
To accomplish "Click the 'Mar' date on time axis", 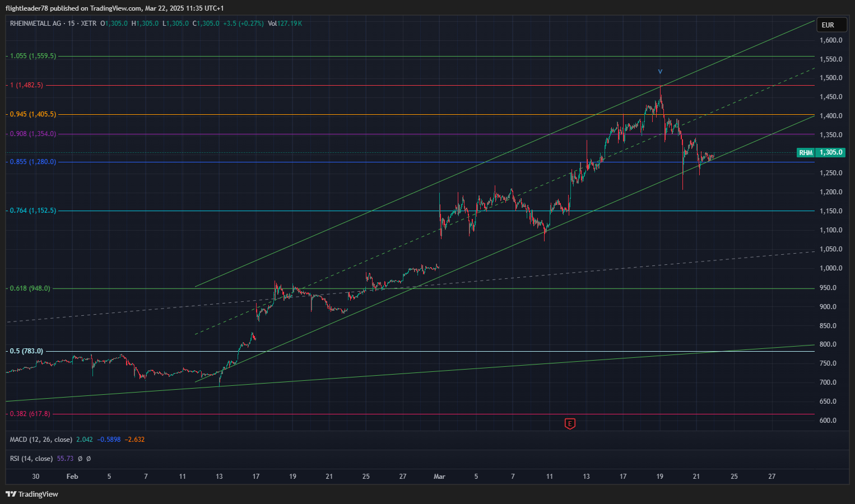I will [439, 477].
